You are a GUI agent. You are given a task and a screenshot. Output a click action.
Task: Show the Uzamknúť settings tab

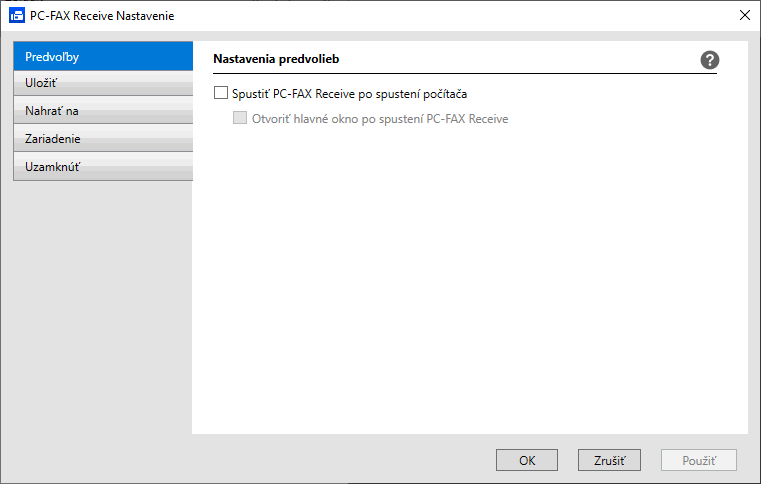(x=103, y=167)
